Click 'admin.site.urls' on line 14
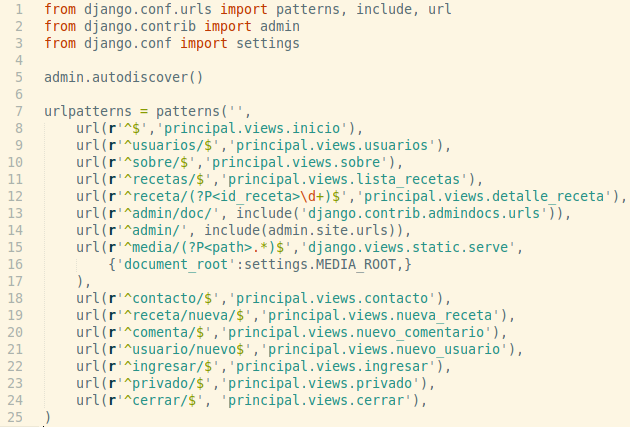The width and height of the screenshot is (630, 427). 328,230
